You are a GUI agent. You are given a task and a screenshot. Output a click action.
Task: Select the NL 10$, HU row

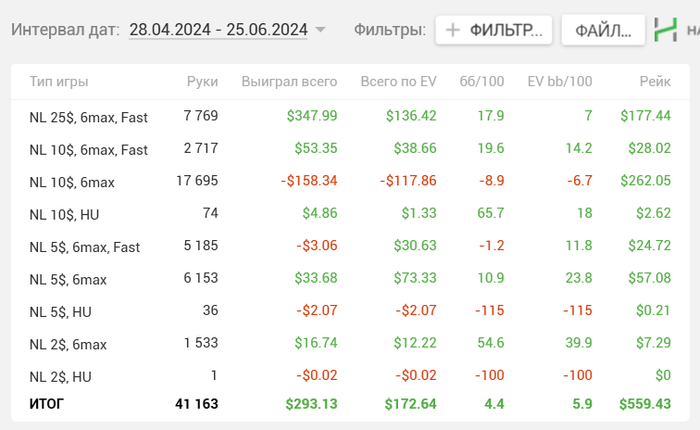click(64, 214)
